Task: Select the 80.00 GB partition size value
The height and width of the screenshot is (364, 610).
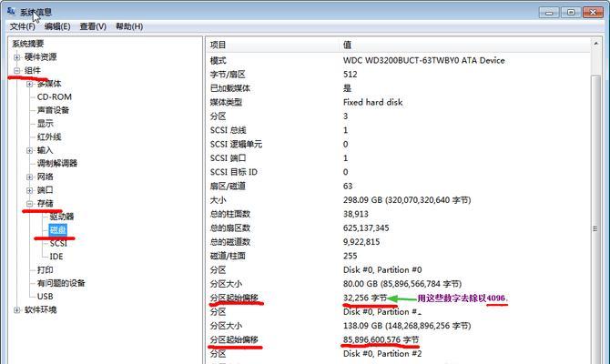Action: [402, 284]
